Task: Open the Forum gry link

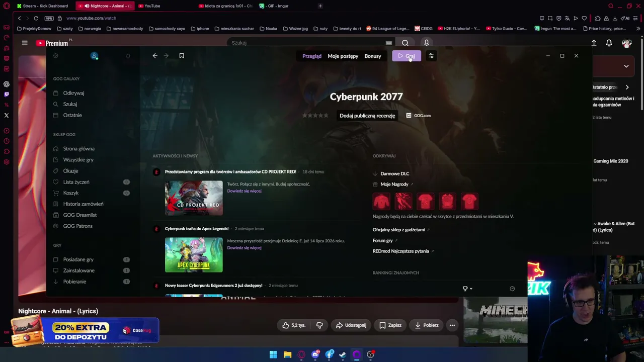Action: tap(383, 241)
